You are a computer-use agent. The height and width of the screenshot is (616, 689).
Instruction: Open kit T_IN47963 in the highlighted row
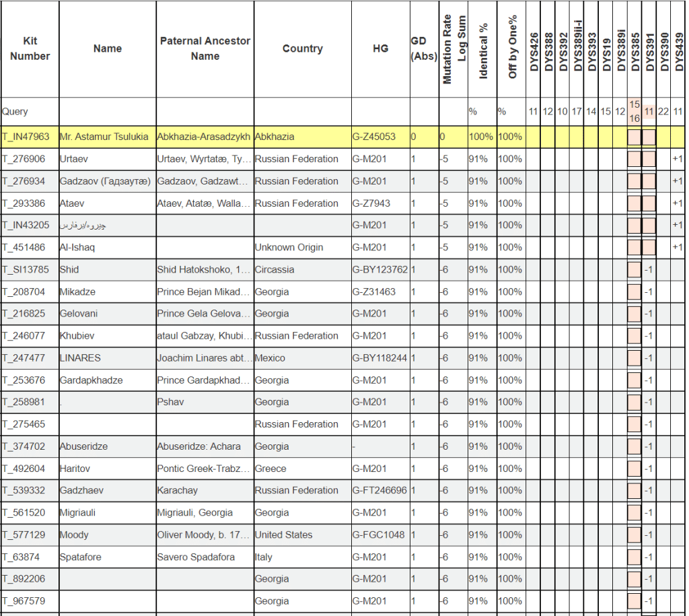(x=26, y=137)
